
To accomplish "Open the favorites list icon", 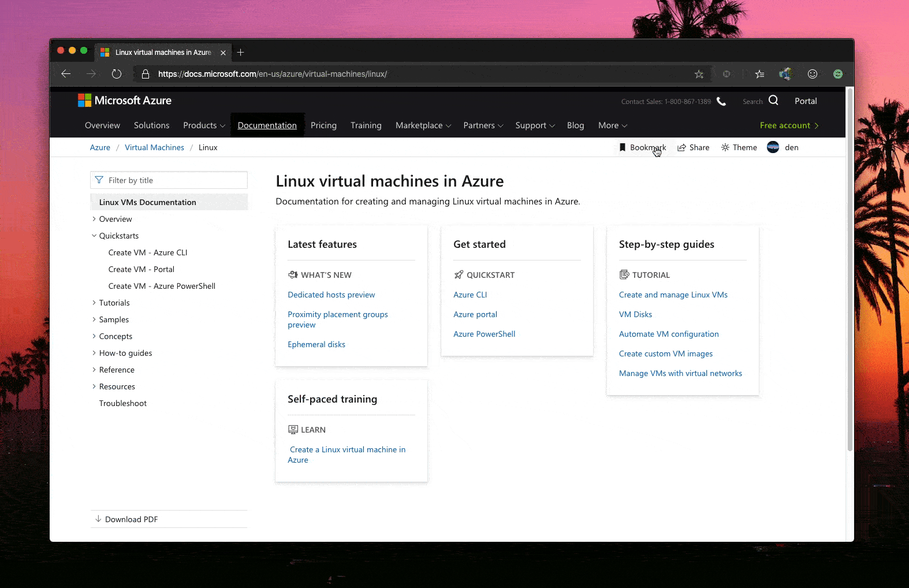I will pyautogui.click(x=759, y=74).
